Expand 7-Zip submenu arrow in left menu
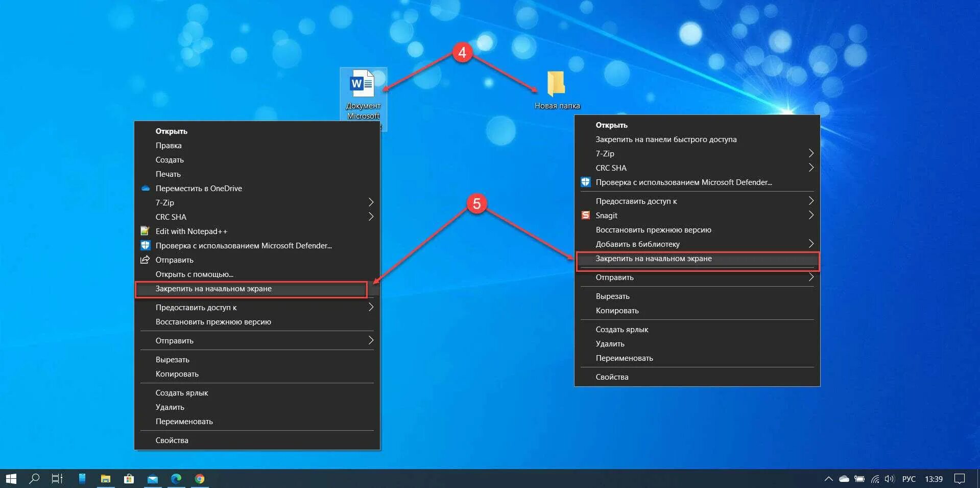Viewport: 980px width, 488px height. (371, 203)
